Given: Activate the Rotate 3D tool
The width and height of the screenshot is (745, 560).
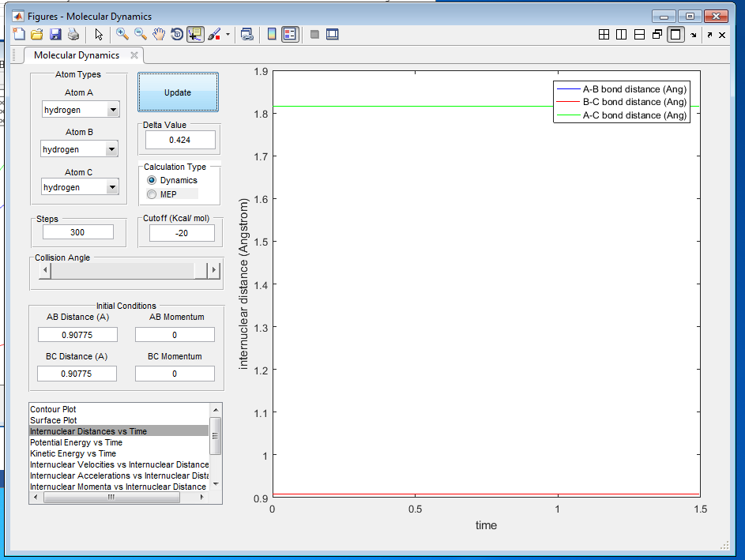Looking at the screenshot, I should click(x=177, y=34).
